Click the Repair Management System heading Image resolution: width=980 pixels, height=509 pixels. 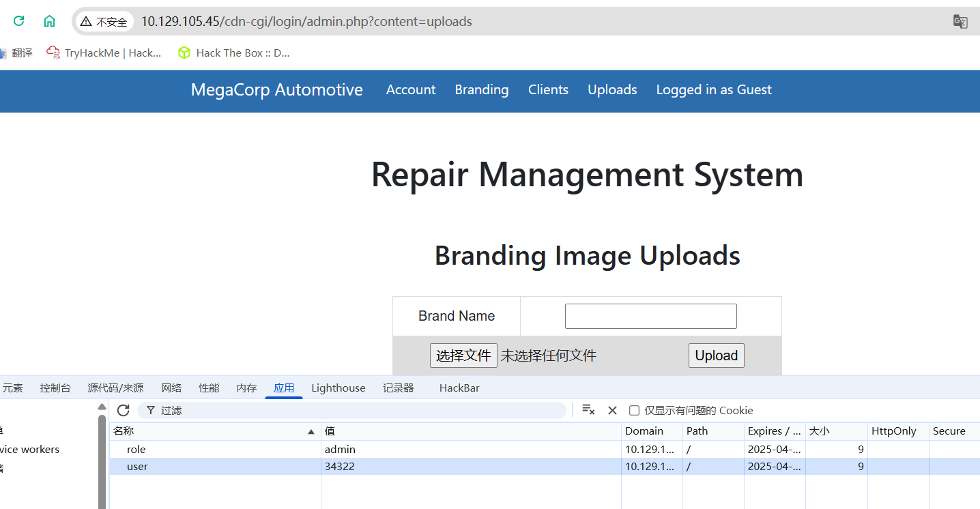[587, 174]
